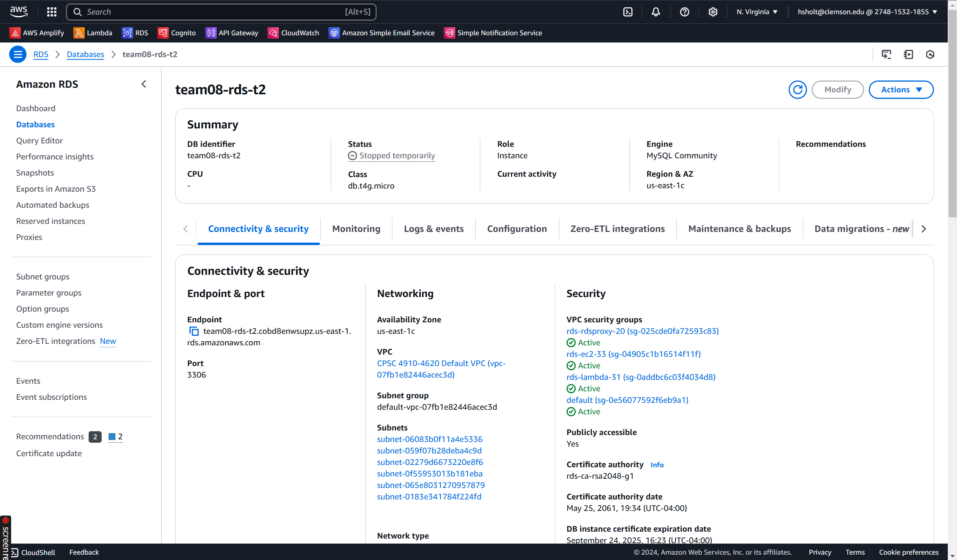Open CloudShell icon in top bar
The image size is (957, 560).
[628, 12]
